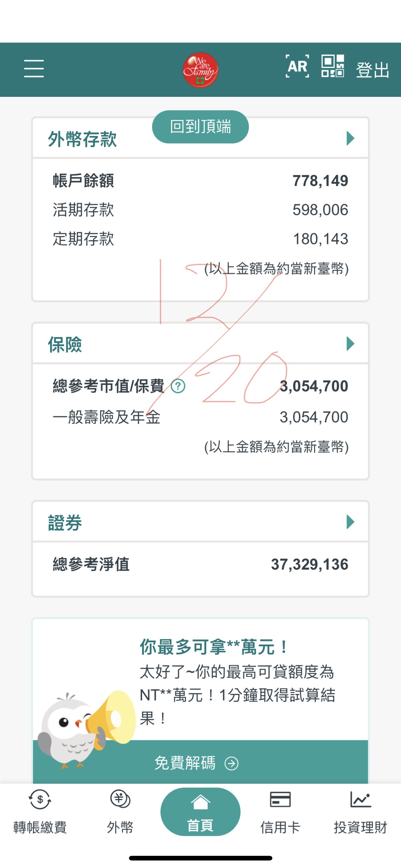Tap the 轉帳繳費 transfer icon

pyautogui.click(x=40, y=799)
